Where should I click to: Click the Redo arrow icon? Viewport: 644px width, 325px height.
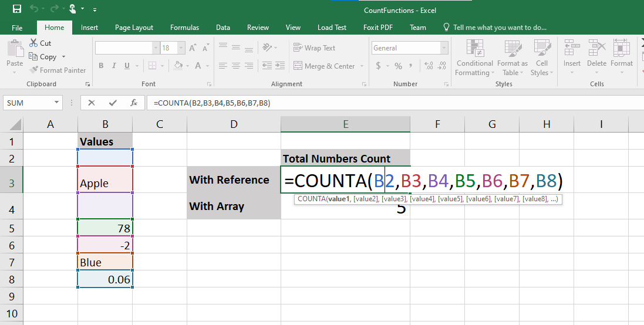click(53, 9)
